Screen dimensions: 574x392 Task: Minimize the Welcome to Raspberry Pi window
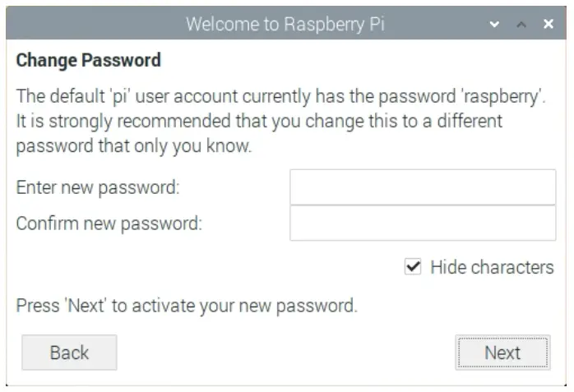coord(494,25)
